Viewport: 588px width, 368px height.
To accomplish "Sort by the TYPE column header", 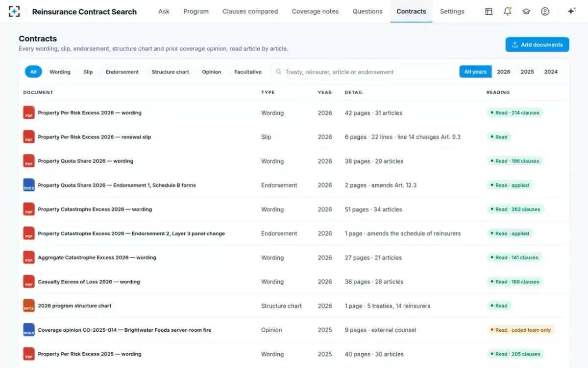I will [x=268, y=92].
